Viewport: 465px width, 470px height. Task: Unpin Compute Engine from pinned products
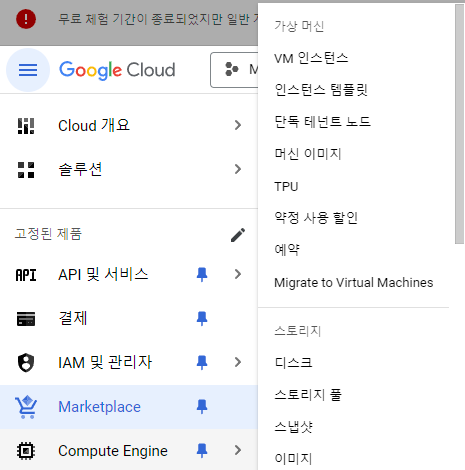click(x=202, y=450)
